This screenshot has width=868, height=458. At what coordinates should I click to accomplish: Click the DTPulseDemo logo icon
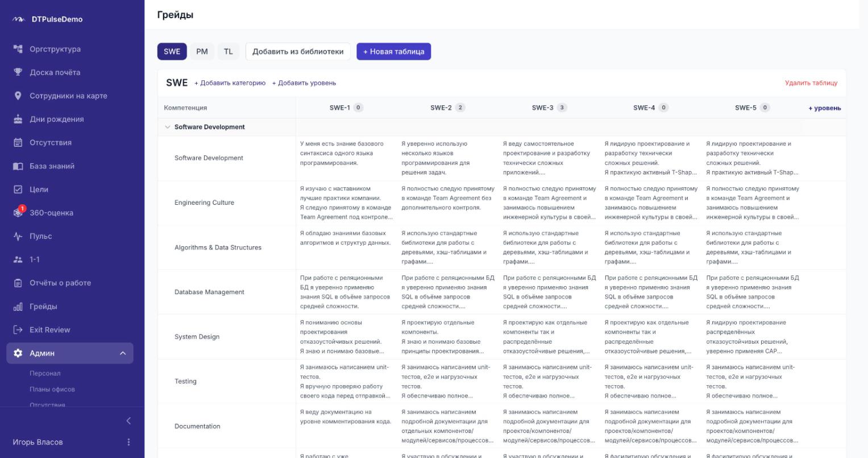pyautogui.click(x=19, y=19)
